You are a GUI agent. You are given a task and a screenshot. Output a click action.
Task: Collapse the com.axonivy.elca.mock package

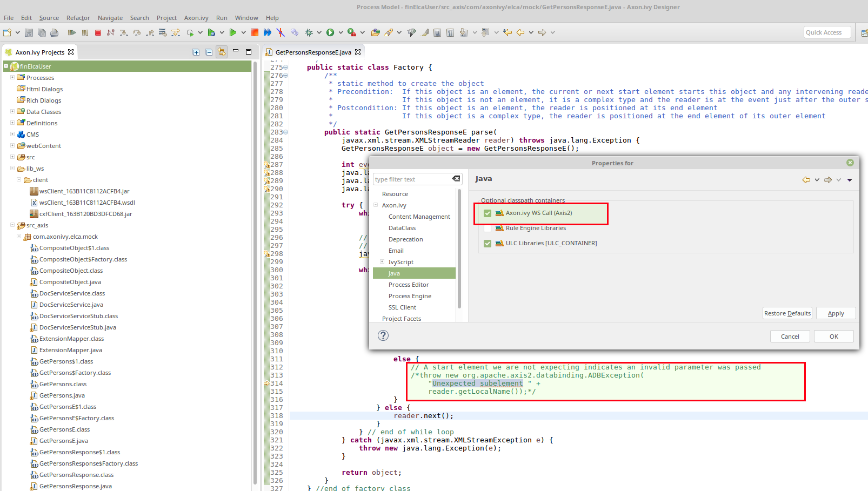pos(19,236)
